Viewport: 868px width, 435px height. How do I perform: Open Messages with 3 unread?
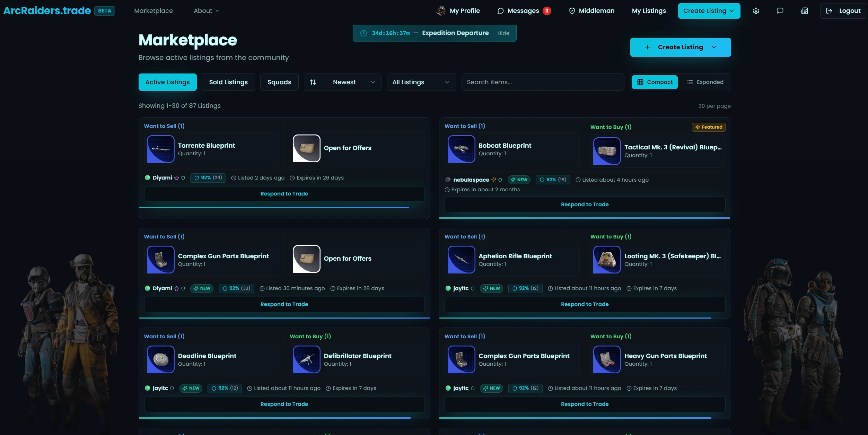click(x=524, y=11)
